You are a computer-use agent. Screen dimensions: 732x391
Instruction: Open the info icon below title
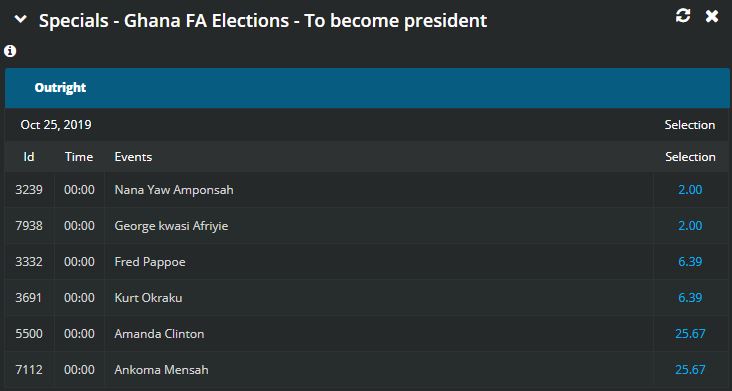click(x=10, y=51)
